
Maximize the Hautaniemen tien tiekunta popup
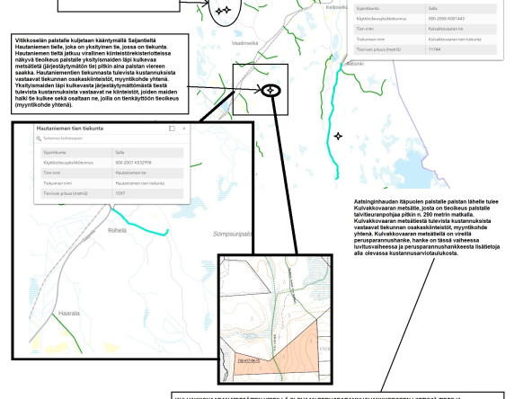(172, 129)
